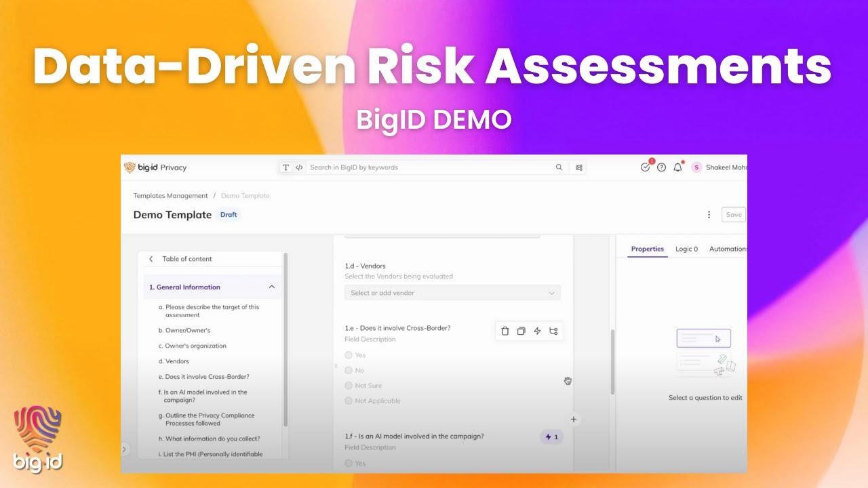This screenshot has height=488, width=868.
Task: Open the notifications bell
Action: click(677, 167)
